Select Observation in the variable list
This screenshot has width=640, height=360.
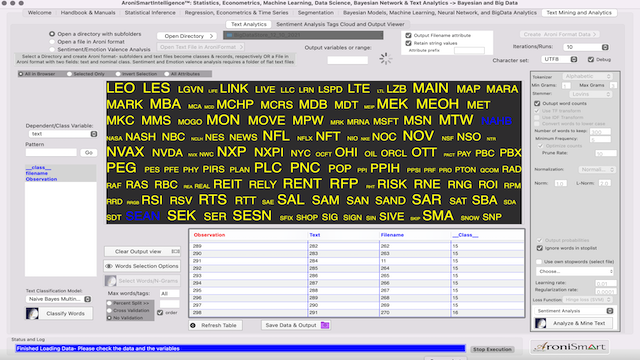pyautogui.click(x=41, y=179)
